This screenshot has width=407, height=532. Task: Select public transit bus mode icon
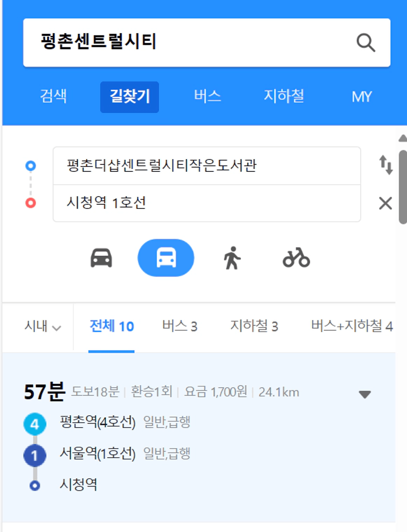click(166, 258)
